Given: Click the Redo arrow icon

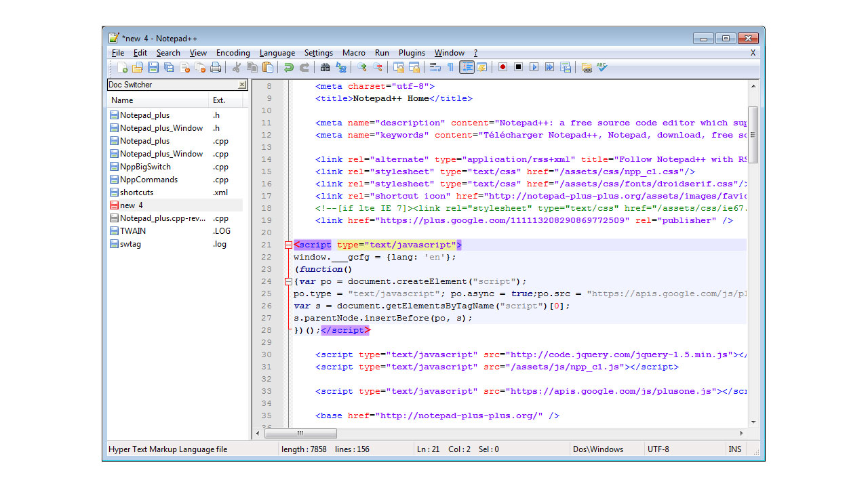Looking at the screenshot, I should point(304,67).
